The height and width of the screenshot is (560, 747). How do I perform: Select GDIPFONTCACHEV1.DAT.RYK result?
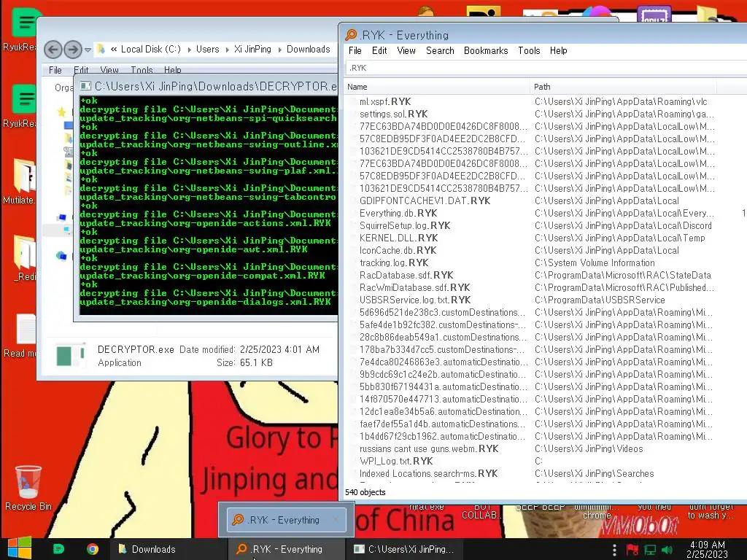425,201
